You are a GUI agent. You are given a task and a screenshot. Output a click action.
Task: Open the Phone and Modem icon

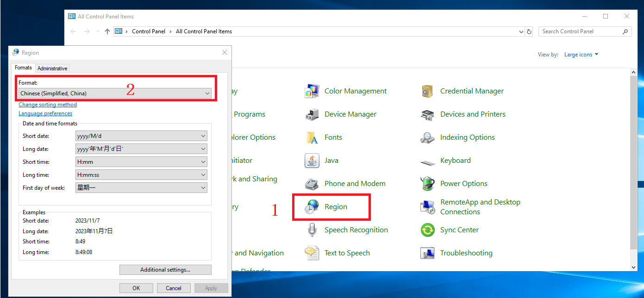click(312, 184)
